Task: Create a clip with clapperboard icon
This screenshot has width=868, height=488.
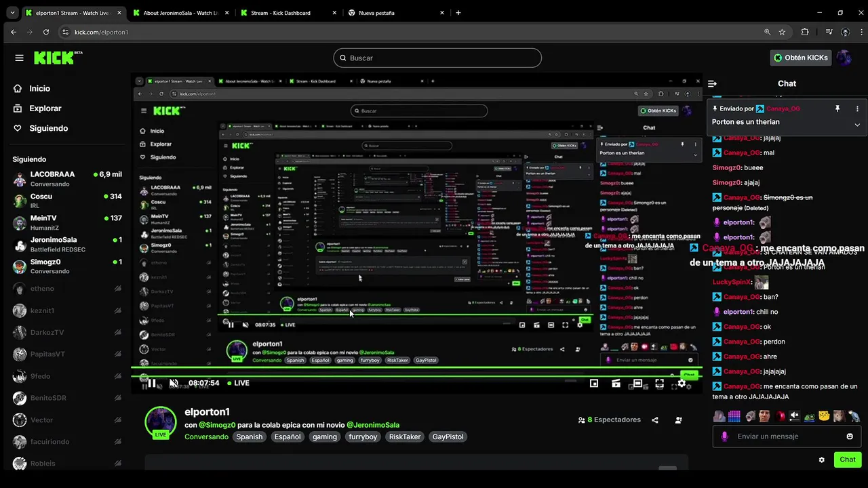Action: (616, 384)
